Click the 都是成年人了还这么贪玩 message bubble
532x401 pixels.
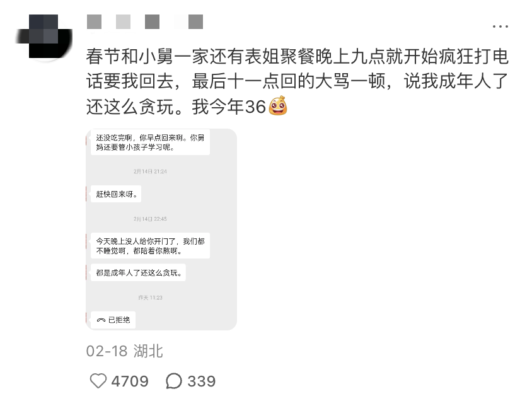point(138,272)
